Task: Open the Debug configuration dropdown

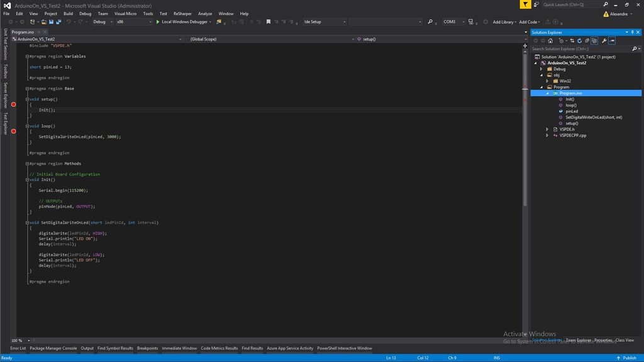Action: click(103, 22)
